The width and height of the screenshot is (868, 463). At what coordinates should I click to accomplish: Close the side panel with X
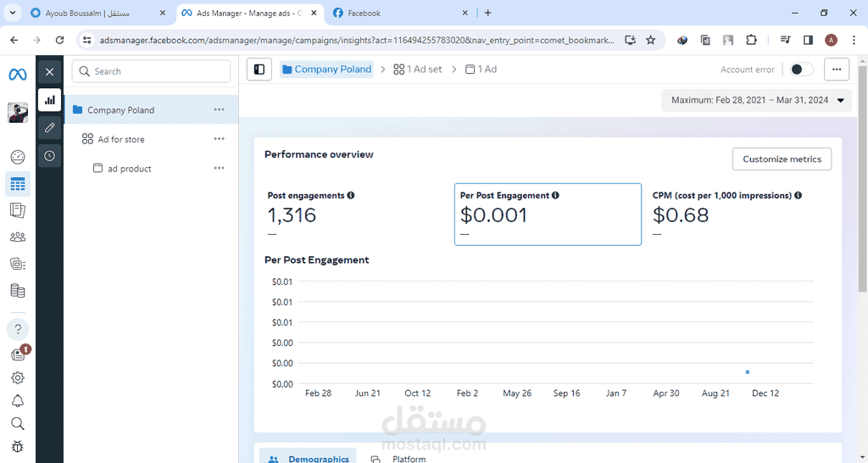point(49,71)
